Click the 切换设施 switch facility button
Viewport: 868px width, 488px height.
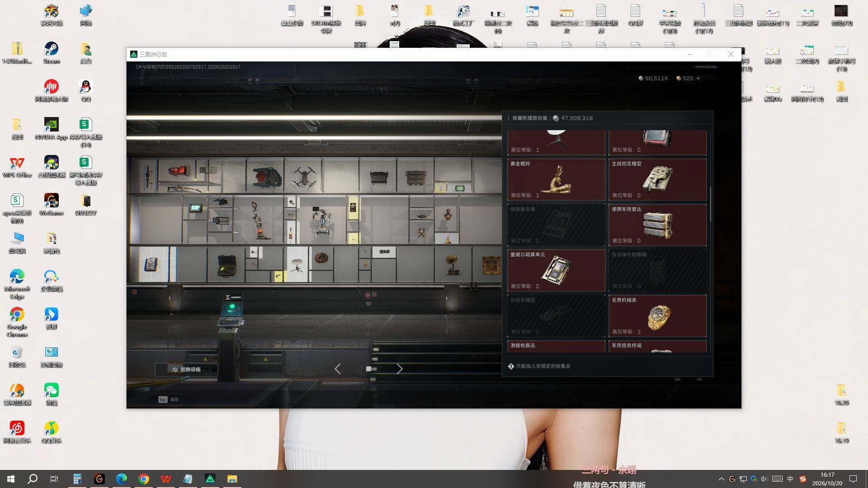tap(186, 369)
